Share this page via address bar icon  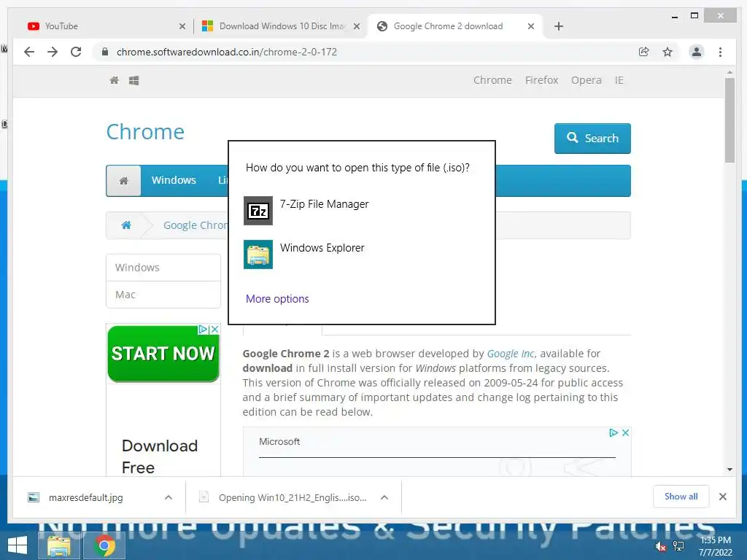click(x=643, y=52)
